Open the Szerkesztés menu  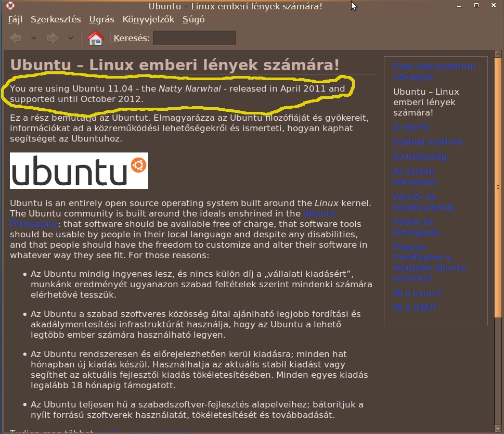(56, 19)
